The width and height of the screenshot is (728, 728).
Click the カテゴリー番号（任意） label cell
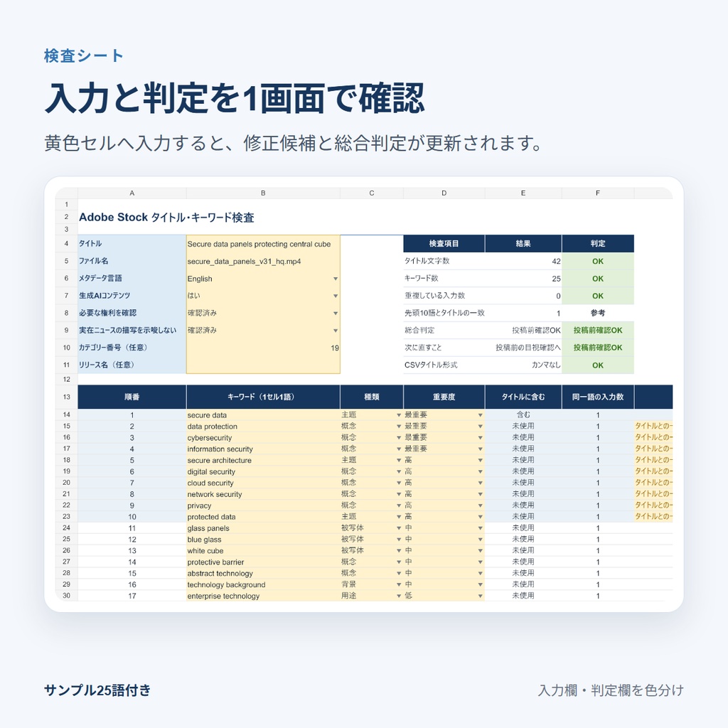[132, 348]
